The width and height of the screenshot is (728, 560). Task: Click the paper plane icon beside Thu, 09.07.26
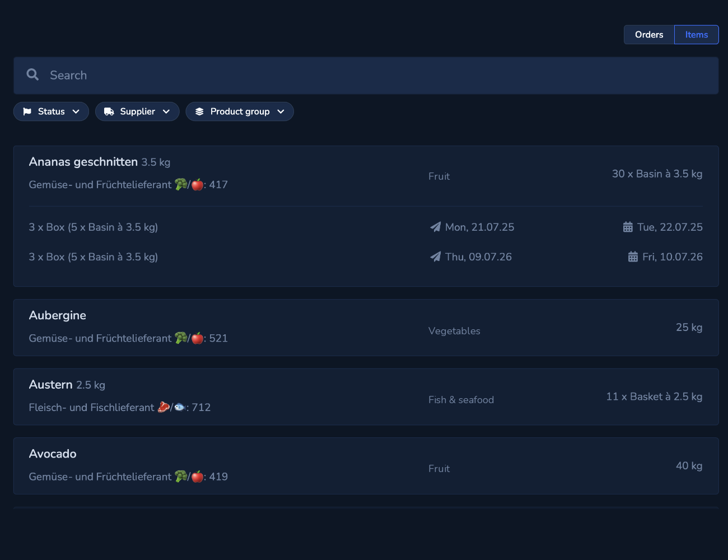pyautogui.click(x=435, y=256)
